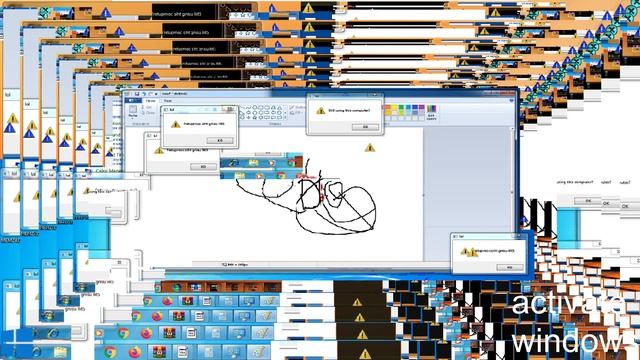The height and width of the screenshot is (360, 640).
Task: Select the oval shape in Paint's Shapes gallery
Action: 254,107
